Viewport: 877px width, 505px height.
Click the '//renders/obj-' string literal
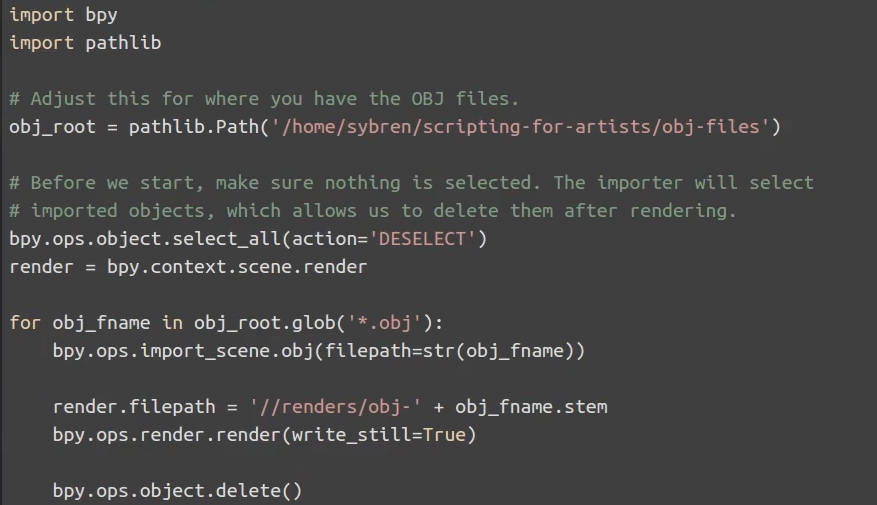click(x=335, y=407)
